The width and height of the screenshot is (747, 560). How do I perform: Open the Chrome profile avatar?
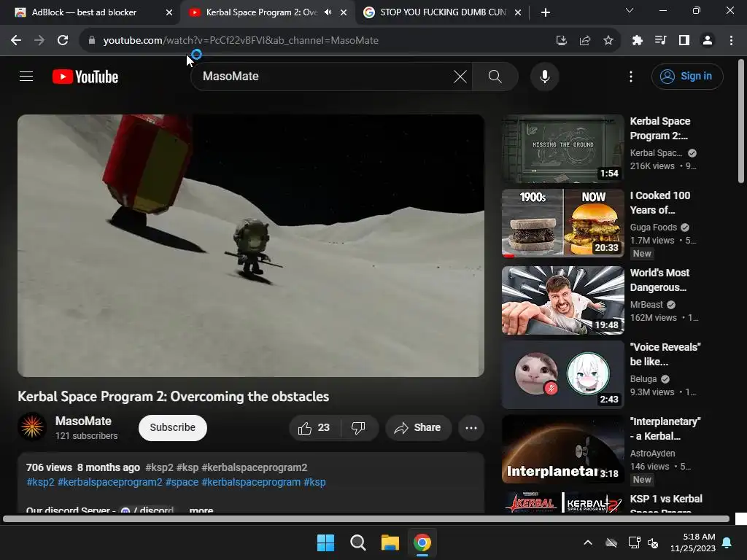coord(708,41)
